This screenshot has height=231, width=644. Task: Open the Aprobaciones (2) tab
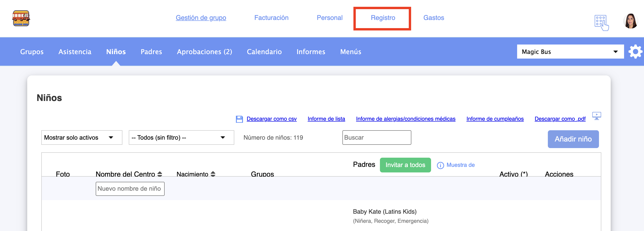[205, 52]
